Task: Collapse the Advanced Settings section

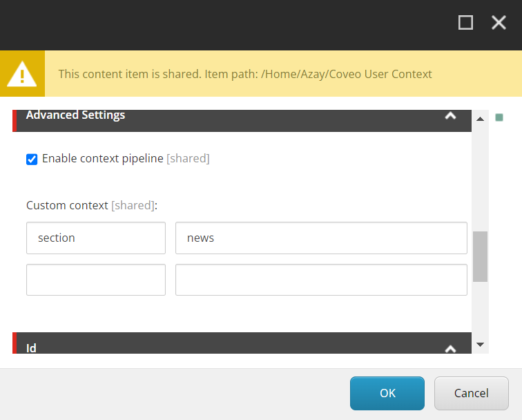Action: click(x=450, y=115)
